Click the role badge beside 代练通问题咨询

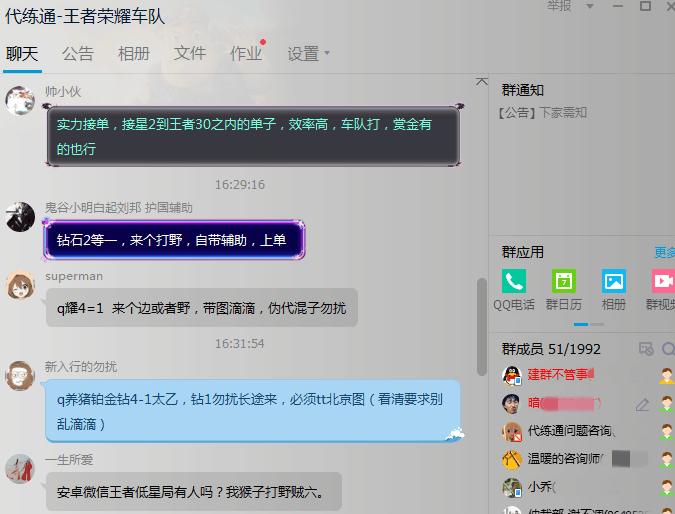point(667,432)
